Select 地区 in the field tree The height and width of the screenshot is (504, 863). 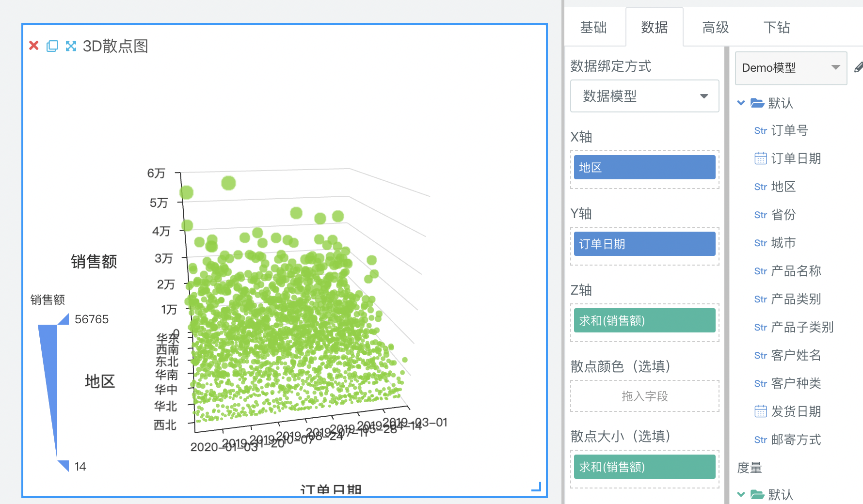tap(783, 187)
